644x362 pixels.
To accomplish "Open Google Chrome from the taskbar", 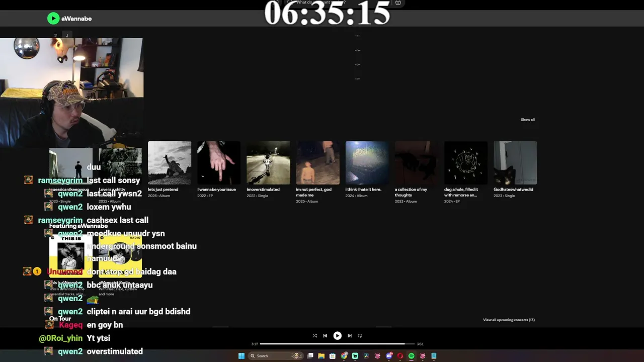I will (x=344, y=356).
